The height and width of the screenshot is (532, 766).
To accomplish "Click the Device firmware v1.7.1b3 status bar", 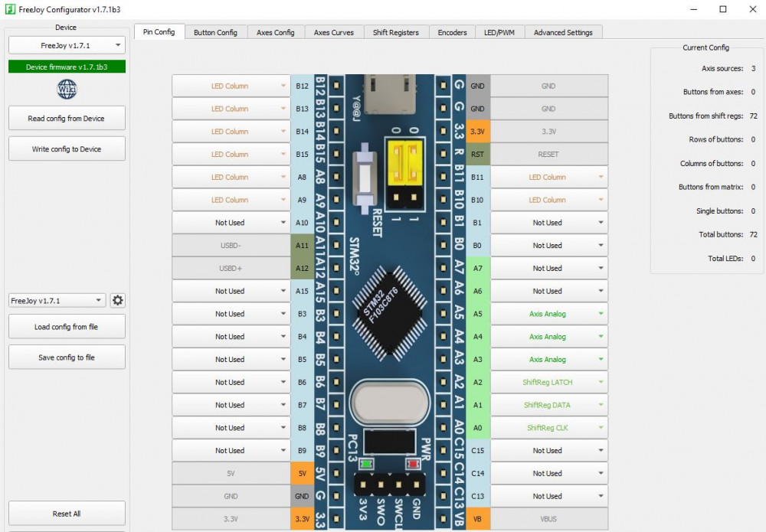I will tap(67, 67).
